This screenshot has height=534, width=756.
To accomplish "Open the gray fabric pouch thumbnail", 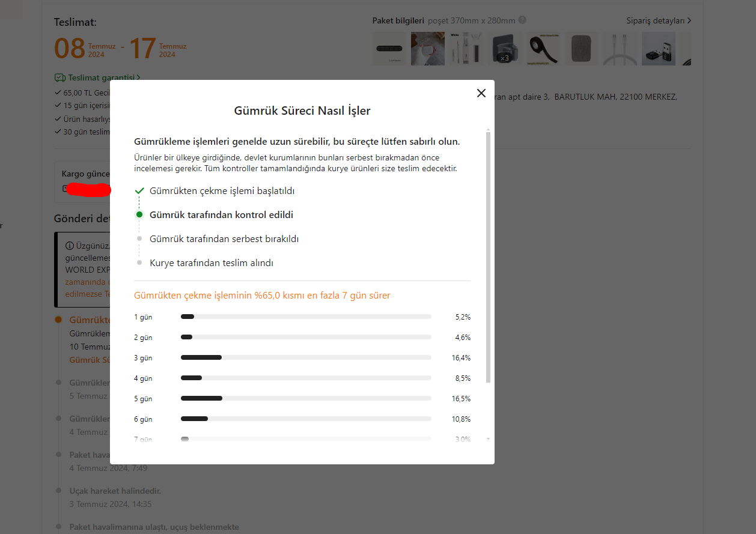I will pyautogui.click(x=582, y=49).
